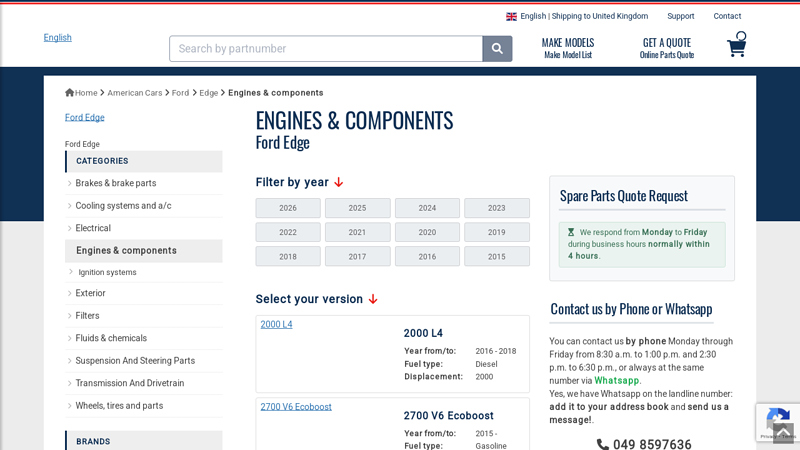Image resolution: width=800 pixels, height=450 pixels.
Task: Expand Filters category
Action: (87, 316)
